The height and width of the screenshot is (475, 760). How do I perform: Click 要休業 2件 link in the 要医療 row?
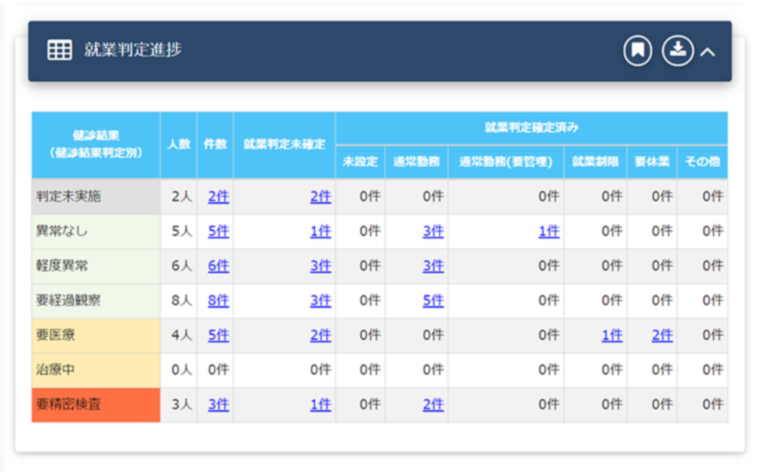tap(662, 336)
